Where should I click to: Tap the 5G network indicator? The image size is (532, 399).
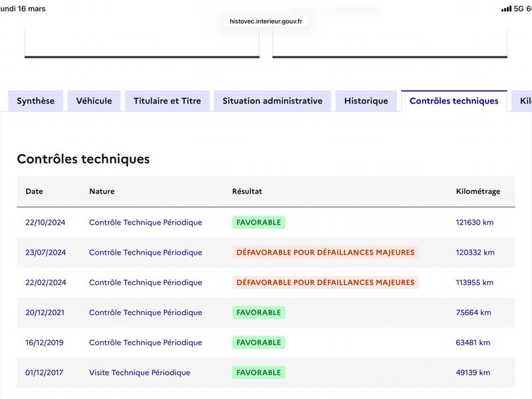click(x=519, y=9)
